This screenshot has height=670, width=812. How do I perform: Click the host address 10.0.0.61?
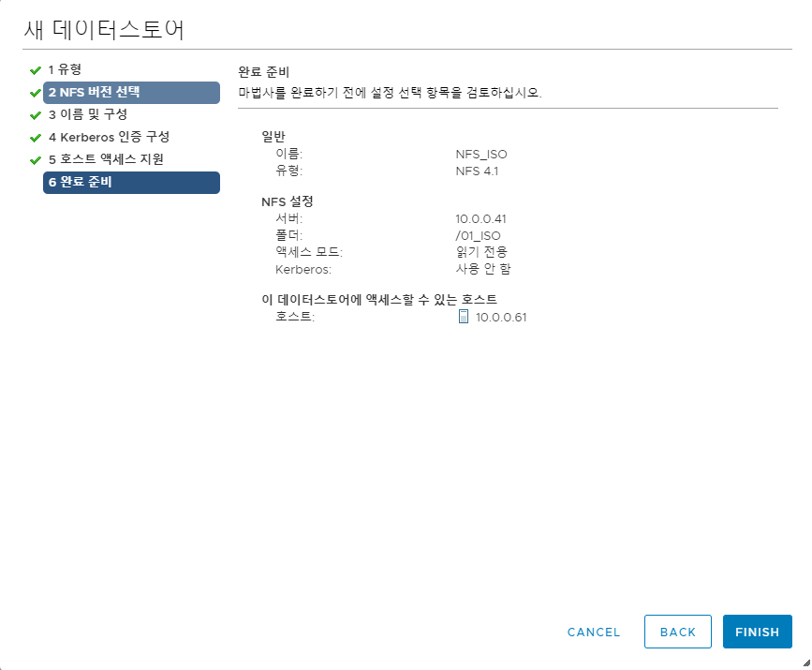click(501, 317)
